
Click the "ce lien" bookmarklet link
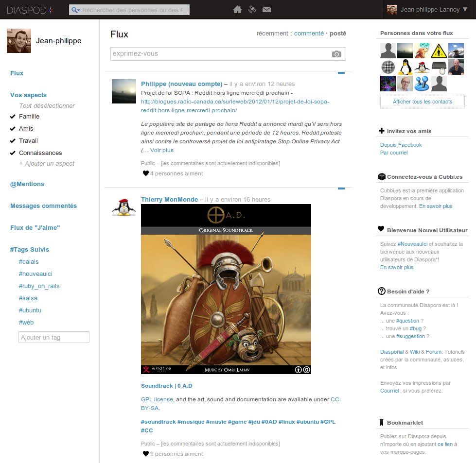(x=445, y=444)
